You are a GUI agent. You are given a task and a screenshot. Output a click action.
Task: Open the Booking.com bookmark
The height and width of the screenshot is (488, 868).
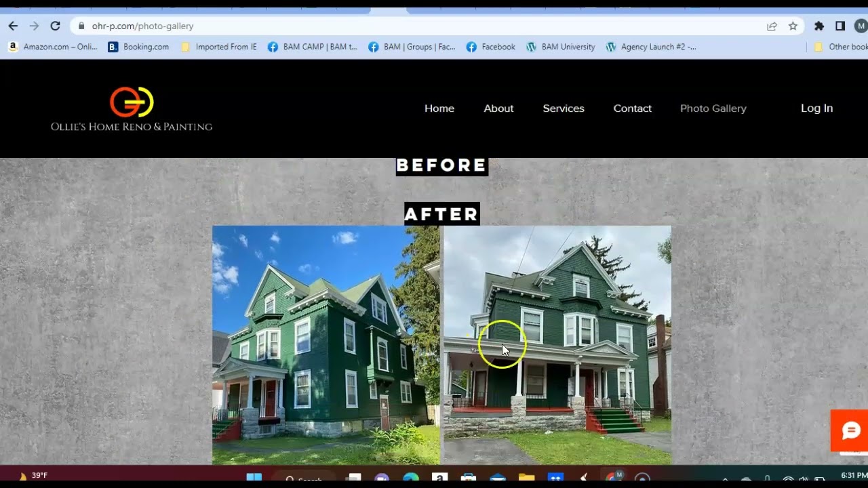click(x=138, y=47)
